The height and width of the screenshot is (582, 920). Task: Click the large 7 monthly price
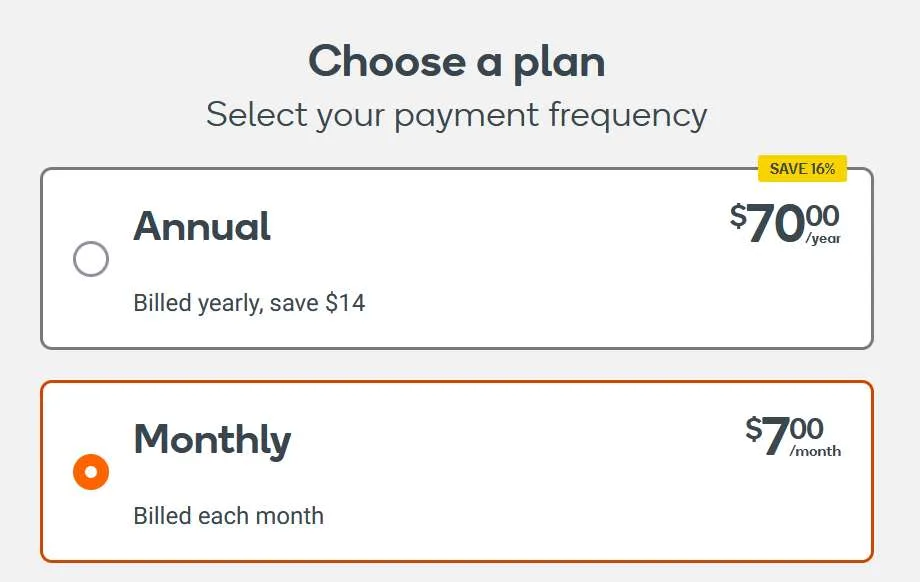pos(776,437)
